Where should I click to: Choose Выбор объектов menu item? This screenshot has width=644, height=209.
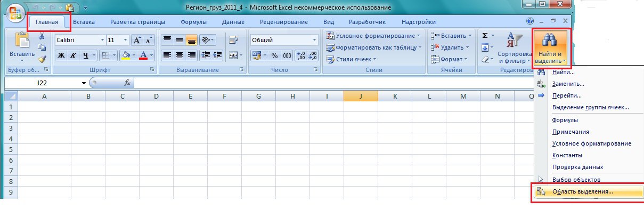[x=576, y=180]
